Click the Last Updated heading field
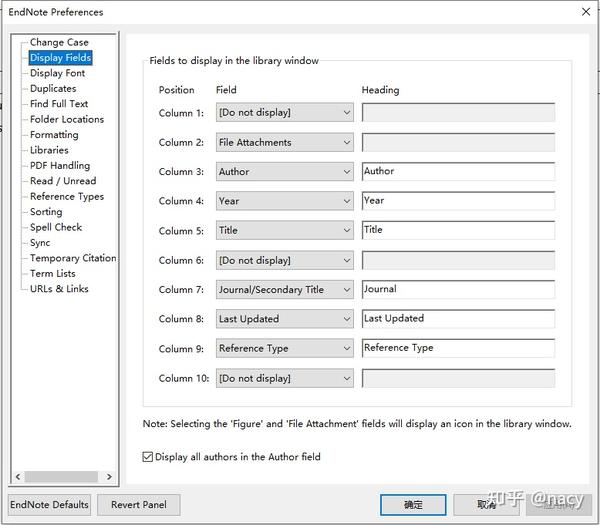This screenshot has width=600, height=525. 458,319
